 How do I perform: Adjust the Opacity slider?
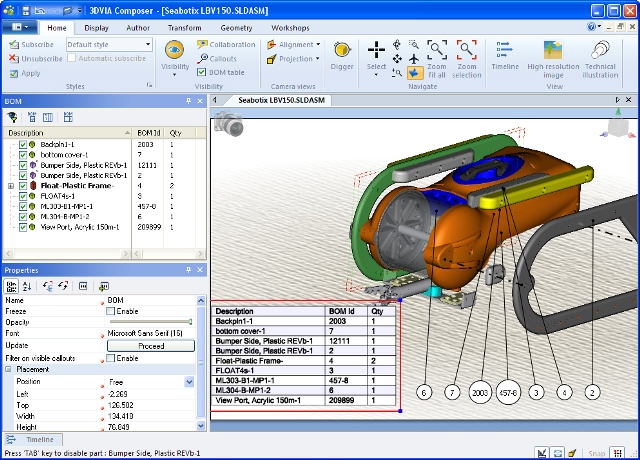click(151, 322)
